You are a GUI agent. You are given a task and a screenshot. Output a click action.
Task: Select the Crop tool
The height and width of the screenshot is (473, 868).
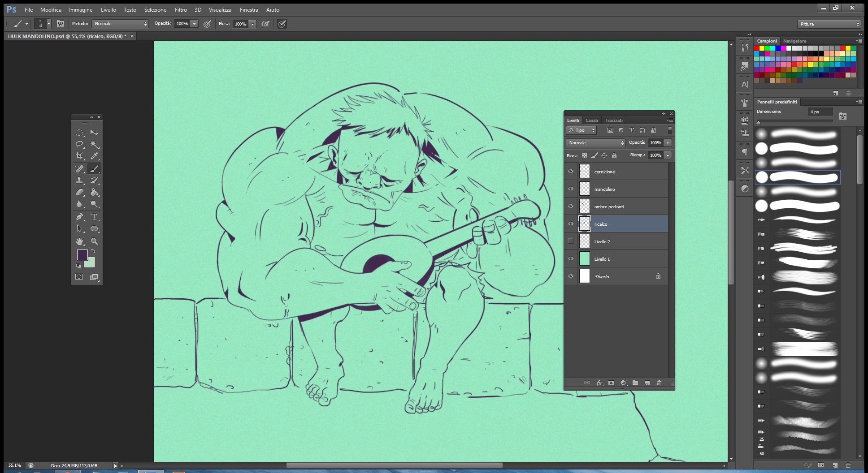click(79, 156)
